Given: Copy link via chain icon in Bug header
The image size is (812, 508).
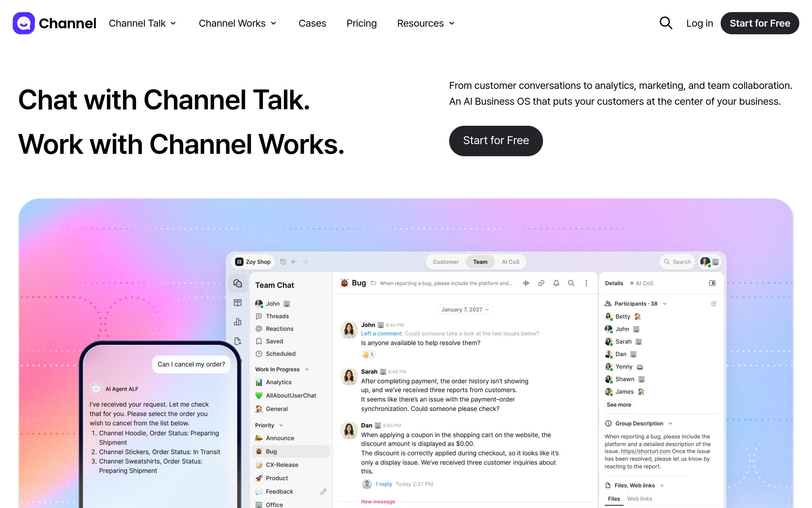Looking at the screenshot, I should (541, 283).
